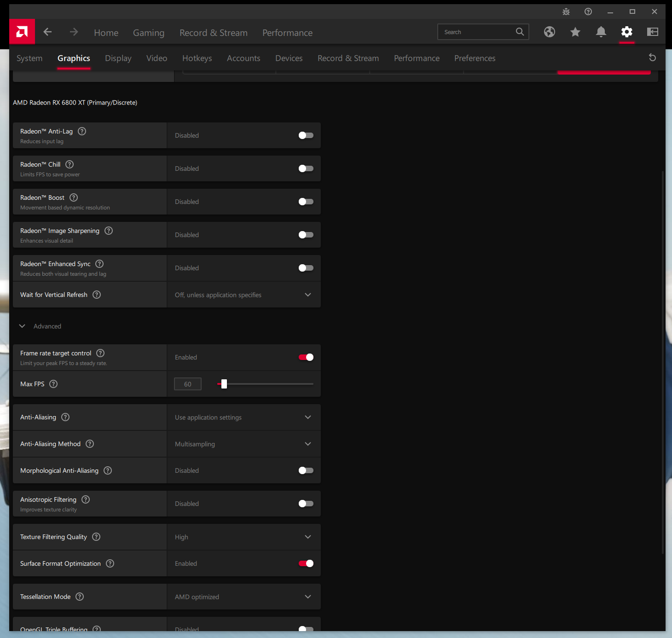Disable Surface Format Optimization switch
672x638 pixels.
(306, 563)
